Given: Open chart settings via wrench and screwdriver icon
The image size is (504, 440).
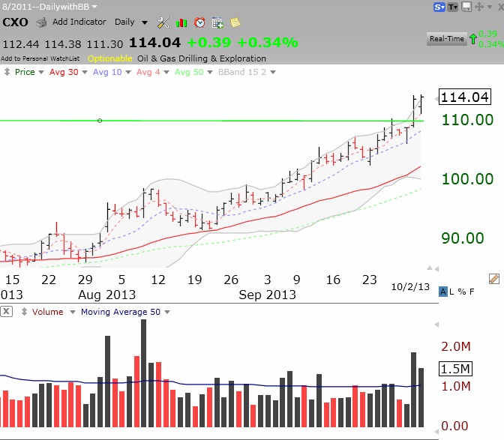Looking at the screenshot, I should (x=163, y=22).
